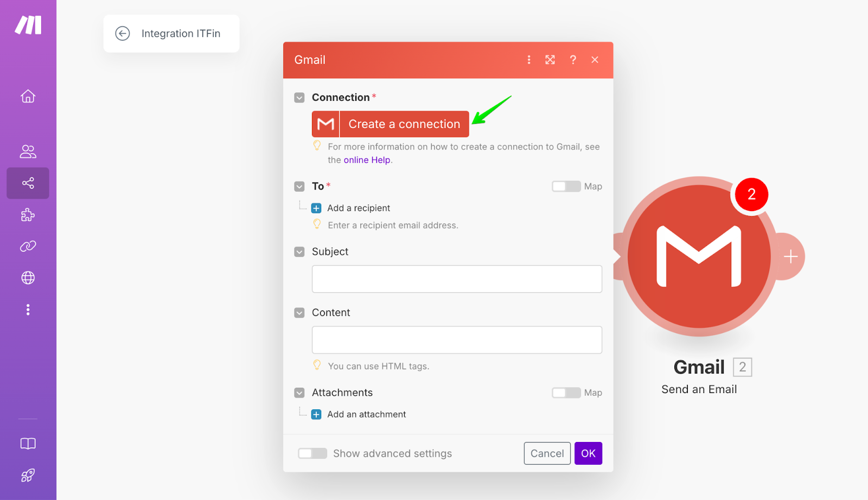Collapse the Connection section chevron
Screen dimensions: 868x500
click(x=299, y=98)
